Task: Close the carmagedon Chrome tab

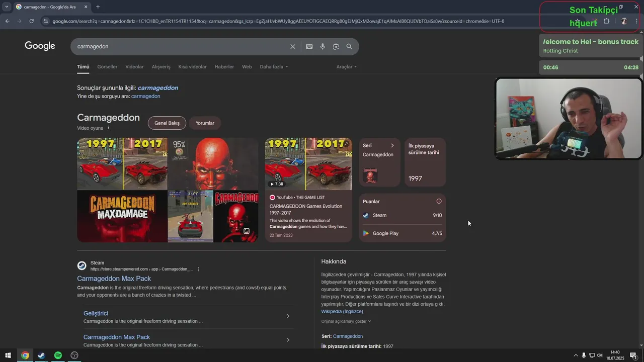Action: 86,7
